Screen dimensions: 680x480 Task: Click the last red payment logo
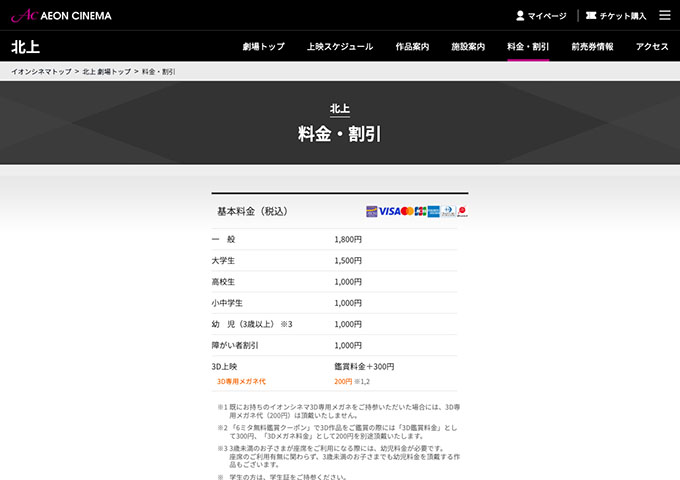point(462,211)
